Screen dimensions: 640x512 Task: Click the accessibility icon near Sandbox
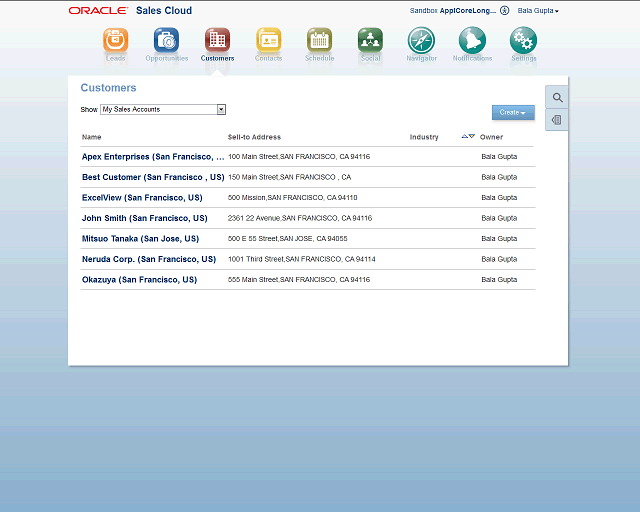pos(504,11)
